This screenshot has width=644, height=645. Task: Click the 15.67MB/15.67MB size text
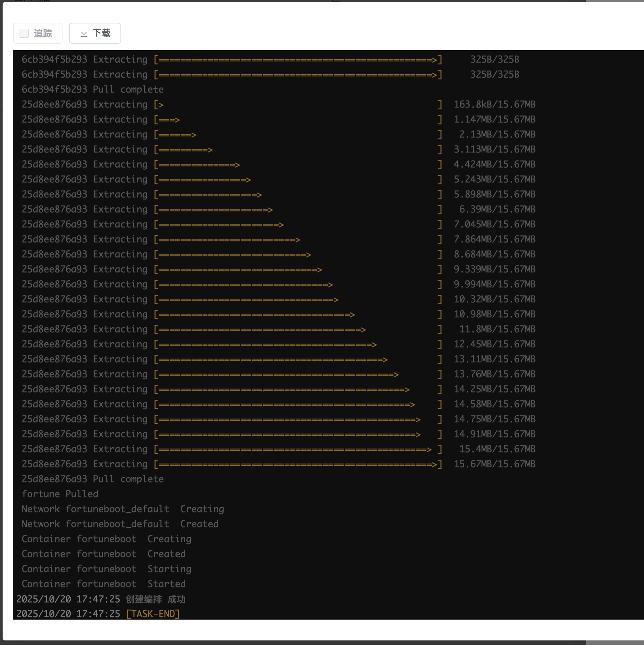click(494, 464)
